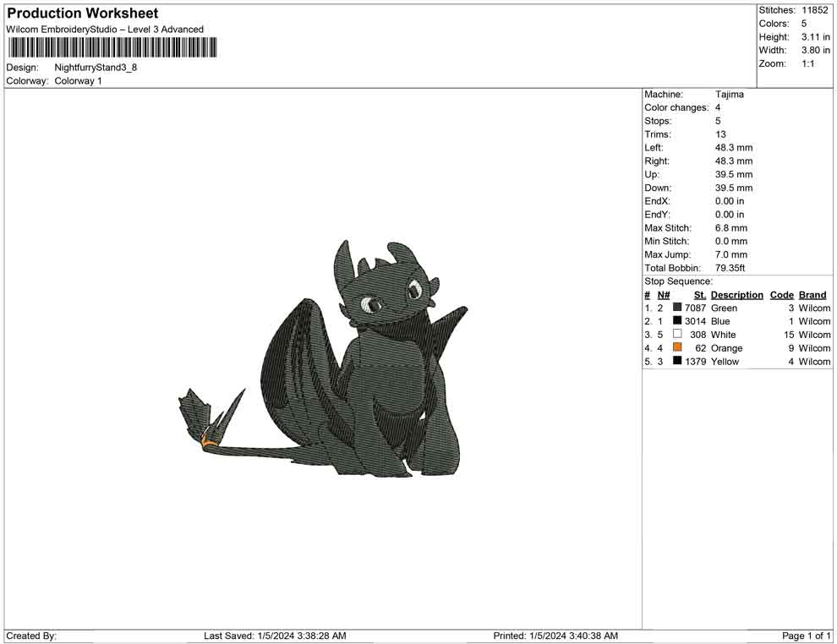This screenshot has width=837, height=644.
Task: Click the Last Saved timestamp
Action: (275, 636)
